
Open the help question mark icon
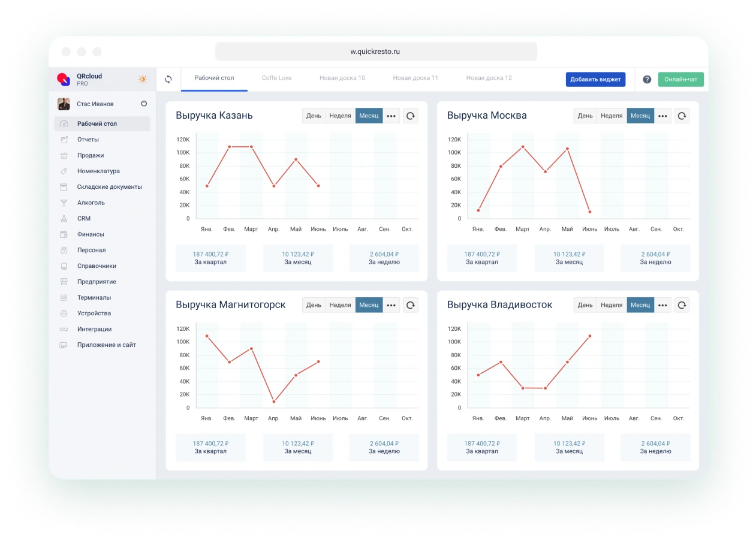pos(647,79)
